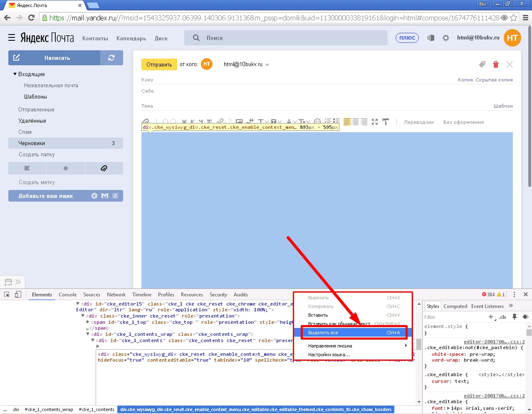Bookmark the page with the star icon
This screenshot has height=414, width=532.
point(514,18)
